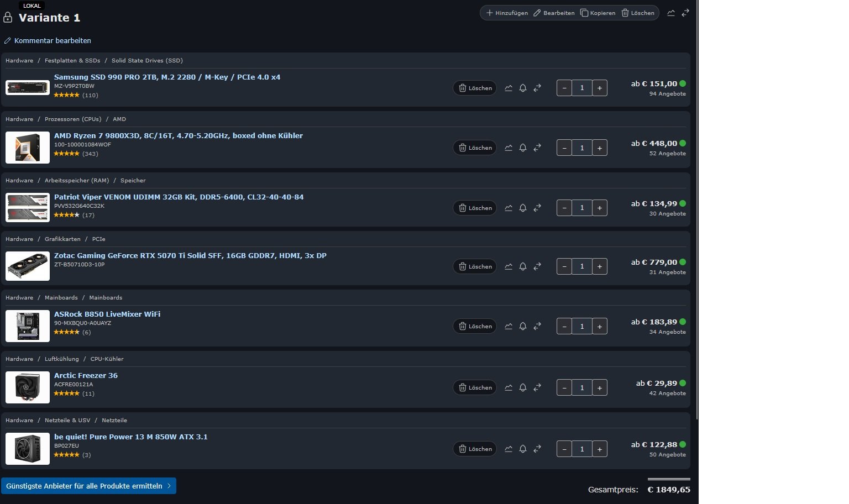Swap product icon on AMD Ryzen 7 9800X3D row

click(x=537, y=148)
